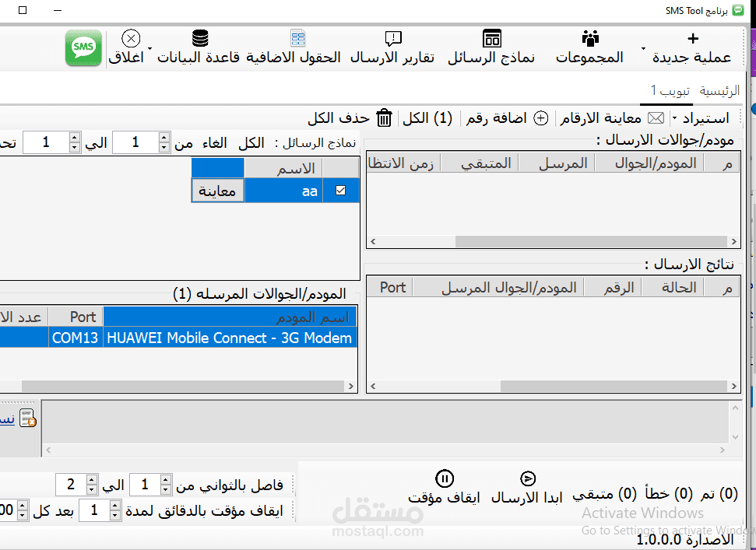Click the اغلاق close circle icon
The image size is (756, 550).
coord(131,38)
